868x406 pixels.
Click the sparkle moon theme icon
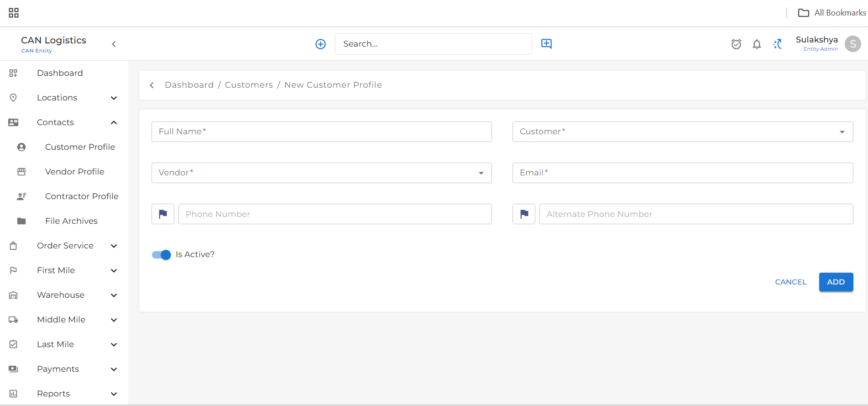(x=777, y=44)
